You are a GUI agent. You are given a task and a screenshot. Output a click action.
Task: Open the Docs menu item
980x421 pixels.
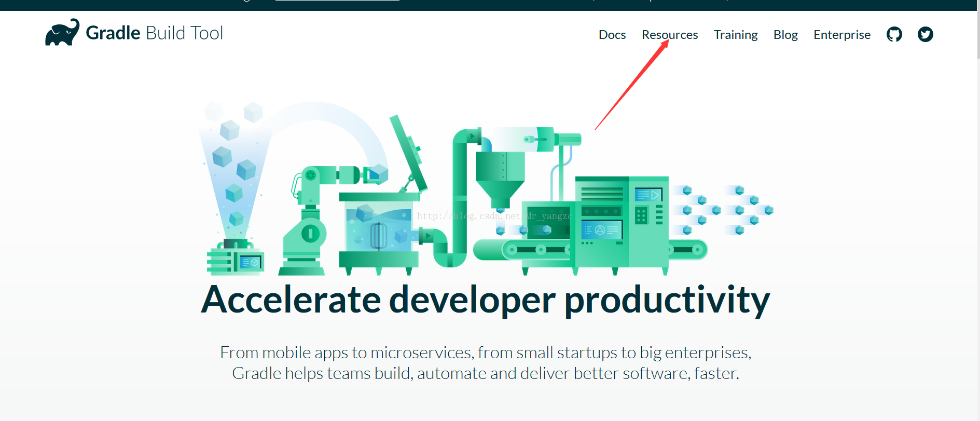612,35
